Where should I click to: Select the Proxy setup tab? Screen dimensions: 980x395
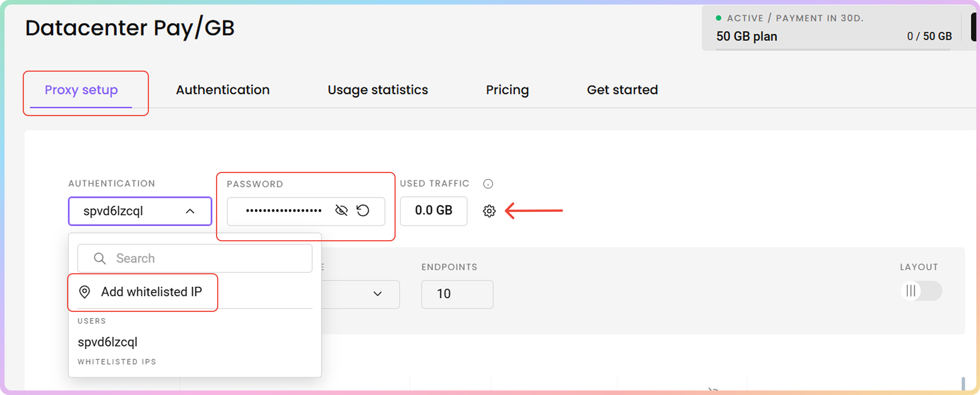click(x=81, y=90)
